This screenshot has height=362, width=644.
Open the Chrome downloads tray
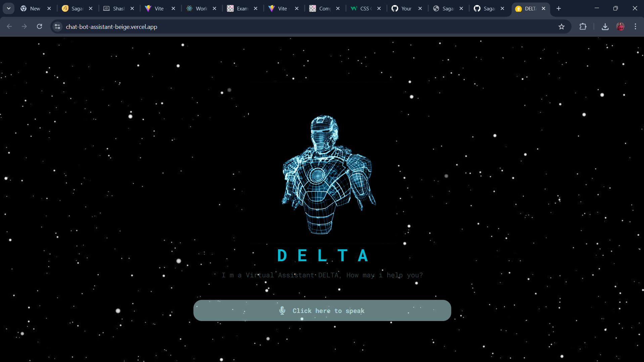click(x=605, y=27)
